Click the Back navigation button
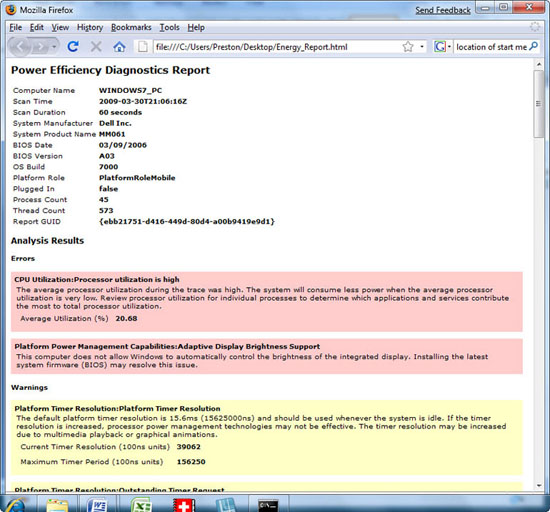 click(20, 47)
